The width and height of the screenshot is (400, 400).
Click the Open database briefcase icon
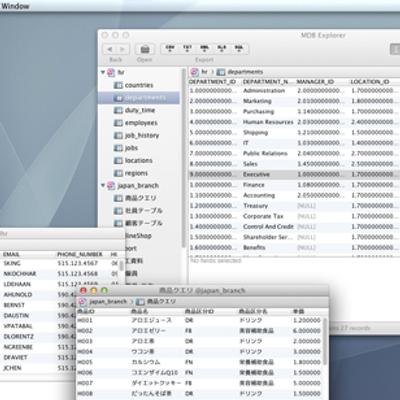tap(144, 49)
